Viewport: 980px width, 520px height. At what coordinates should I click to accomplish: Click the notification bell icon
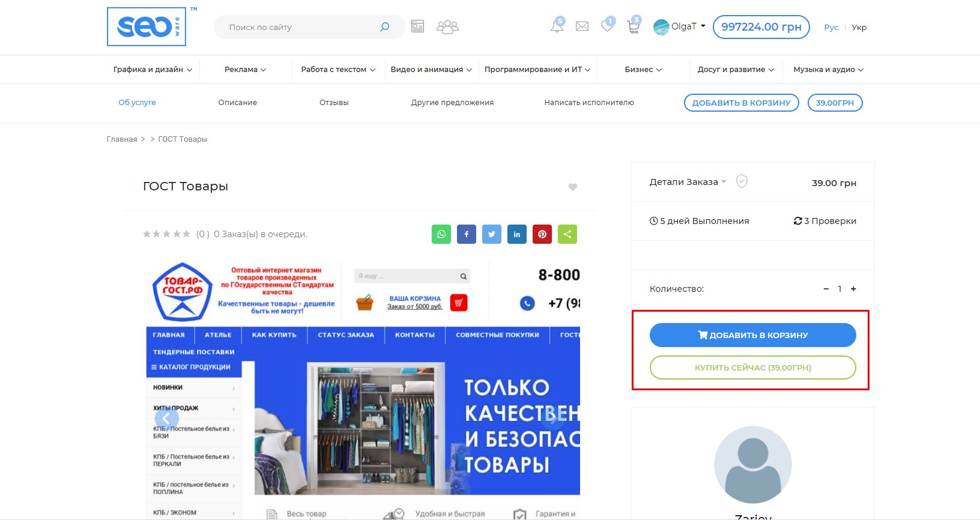(x=557, y=26)
